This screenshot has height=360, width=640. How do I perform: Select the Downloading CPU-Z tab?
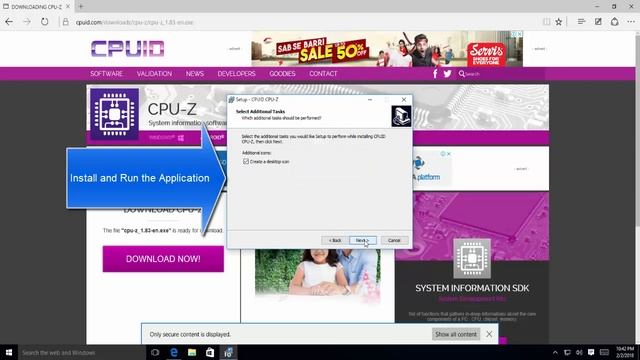pyautogui.click(x=37, y=7)
